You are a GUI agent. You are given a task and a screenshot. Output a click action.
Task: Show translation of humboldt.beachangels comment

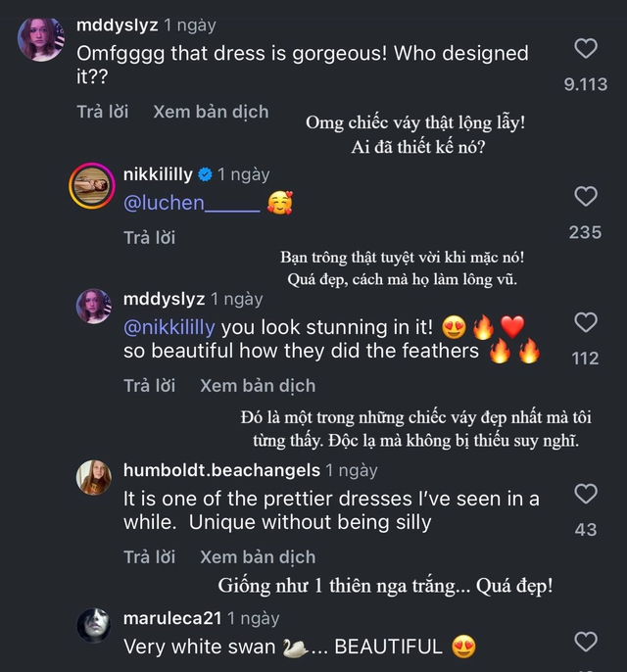258,556
